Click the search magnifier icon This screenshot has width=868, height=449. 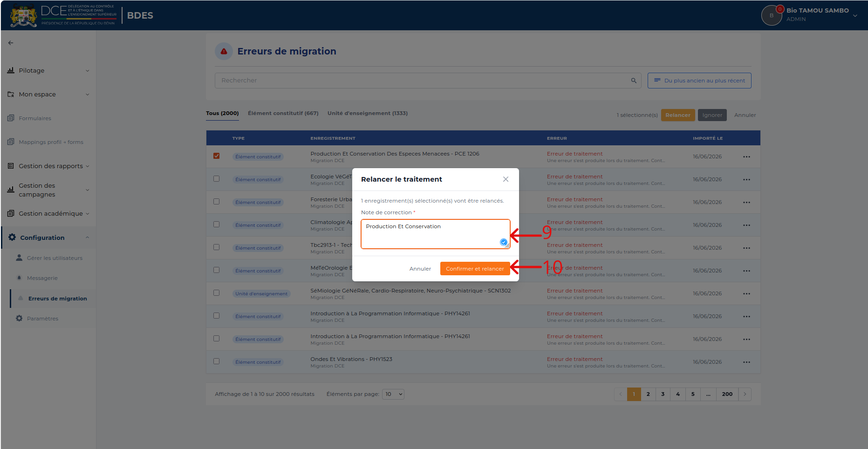[x=634, y=81]
